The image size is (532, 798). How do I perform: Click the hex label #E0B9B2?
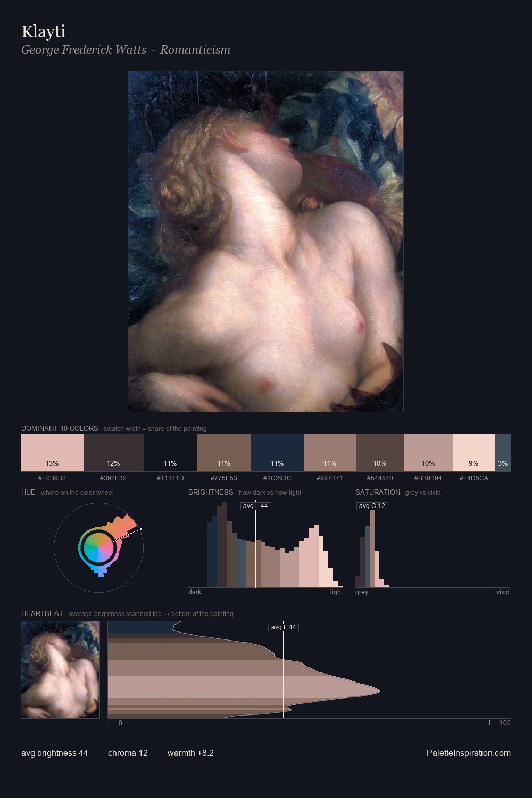pos(52,478)
